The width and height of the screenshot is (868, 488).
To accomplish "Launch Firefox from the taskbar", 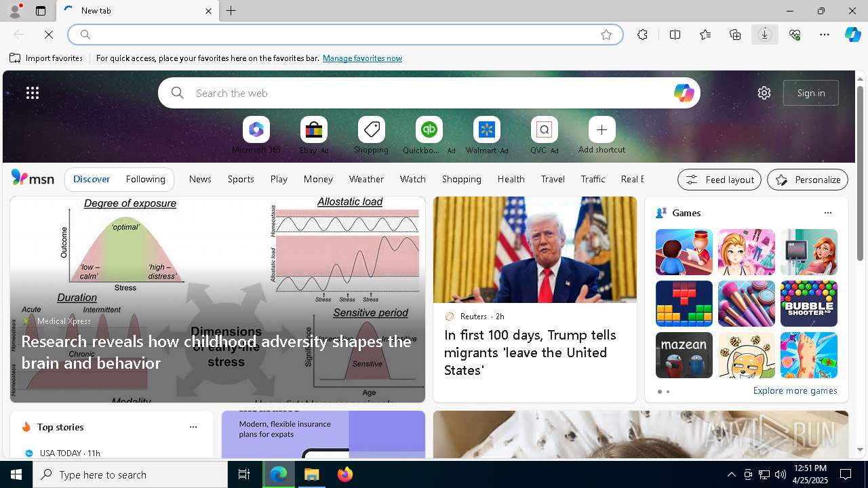I will coord(344,474).
